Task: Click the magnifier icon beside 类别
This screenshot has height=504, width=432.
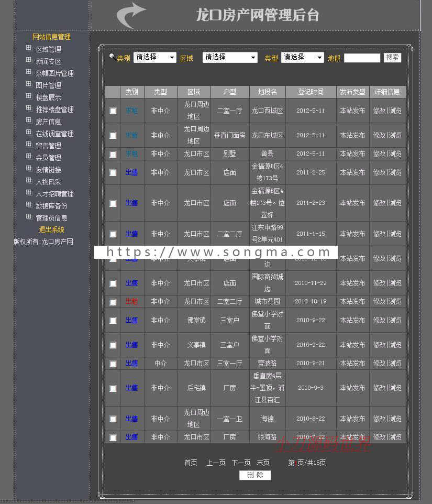Action: click(x=112, y=57)
